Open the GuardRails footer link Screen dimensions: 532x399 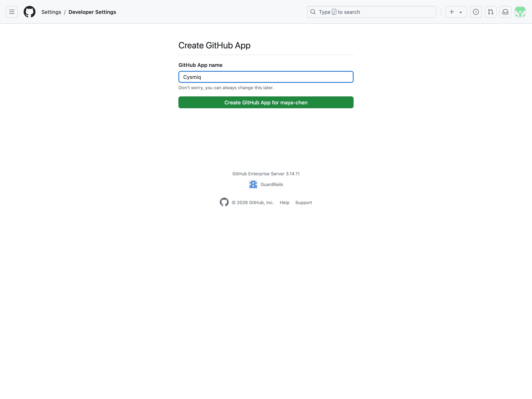[x=272, y=185]
